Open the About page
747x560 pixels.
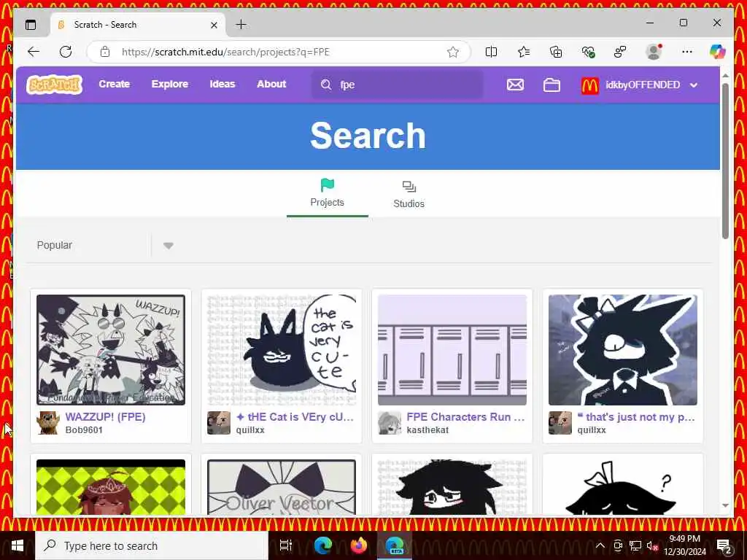(x=271, y=85)
